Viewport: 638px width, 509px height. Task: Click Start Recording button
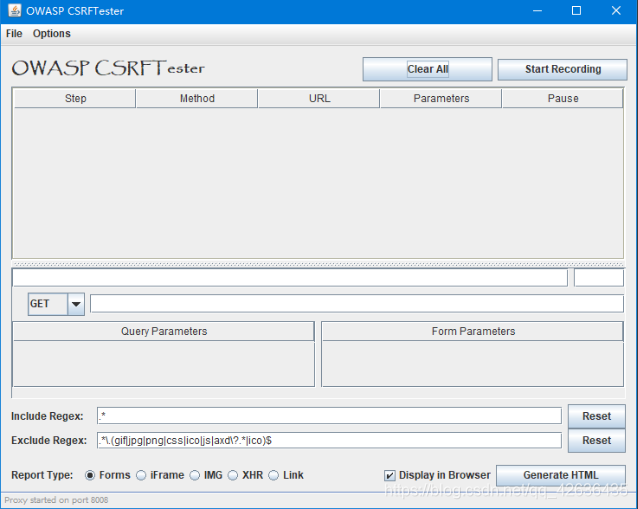pos(562,69)
